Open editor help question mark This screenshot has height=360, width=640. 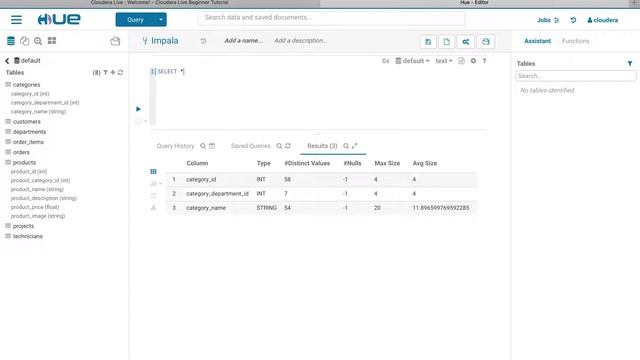[x=484, y=61]
